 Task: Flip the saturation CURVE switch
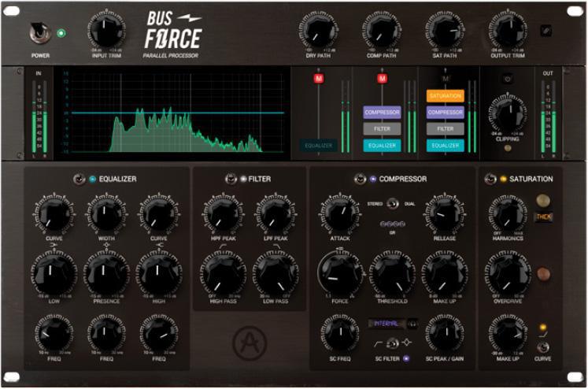coord(542,347)
